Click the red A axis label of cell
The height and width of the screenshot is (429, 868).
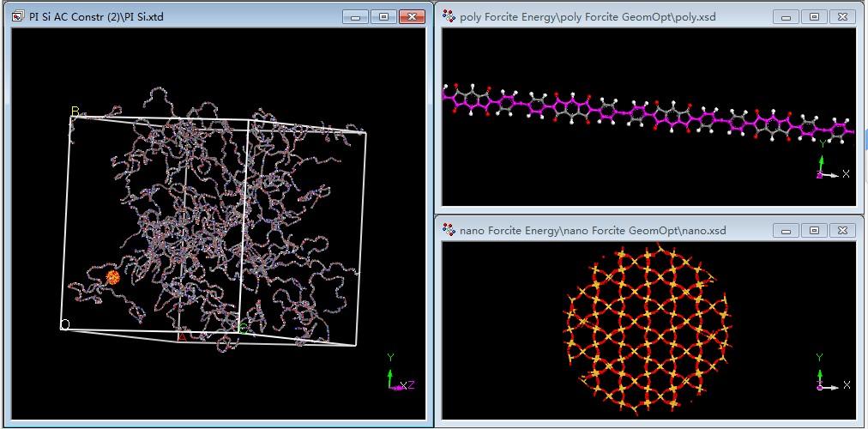coord(182,336)
